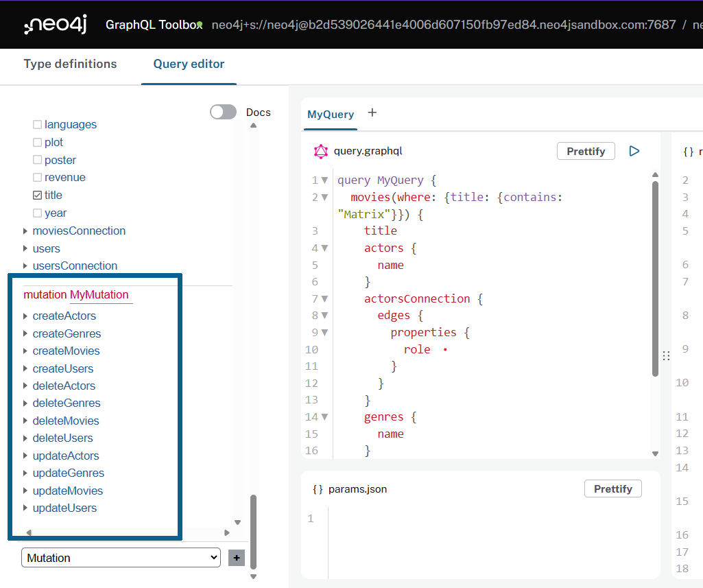The image size is (703, 588).
Task: Click the neo4j logo
Action: tap(56, 25)
